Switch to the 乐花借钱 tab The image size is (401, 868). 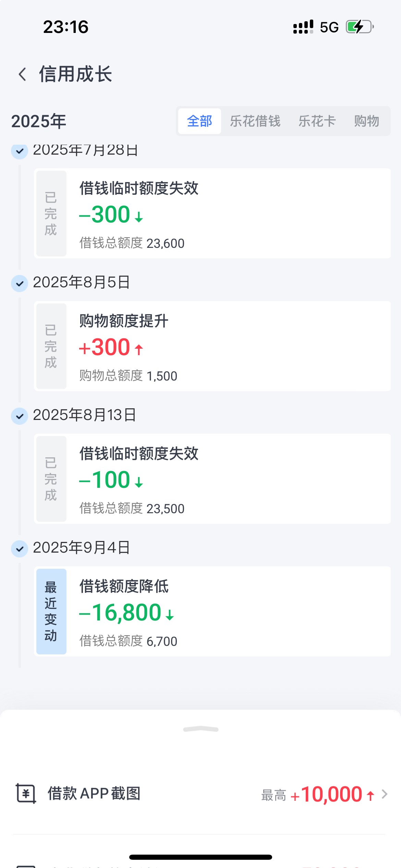255,121
